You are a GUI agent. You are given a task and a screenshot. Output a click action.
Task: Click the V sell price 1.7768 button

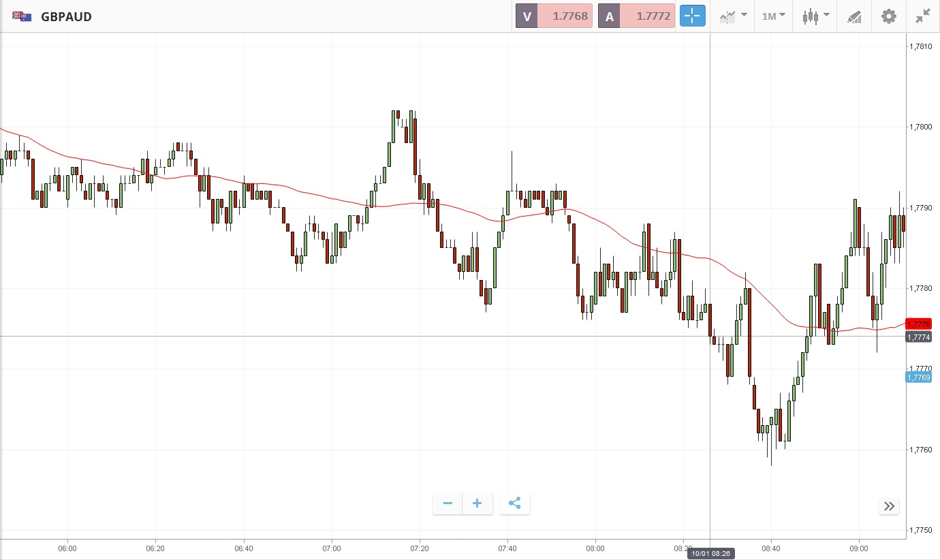coord(554,16)
